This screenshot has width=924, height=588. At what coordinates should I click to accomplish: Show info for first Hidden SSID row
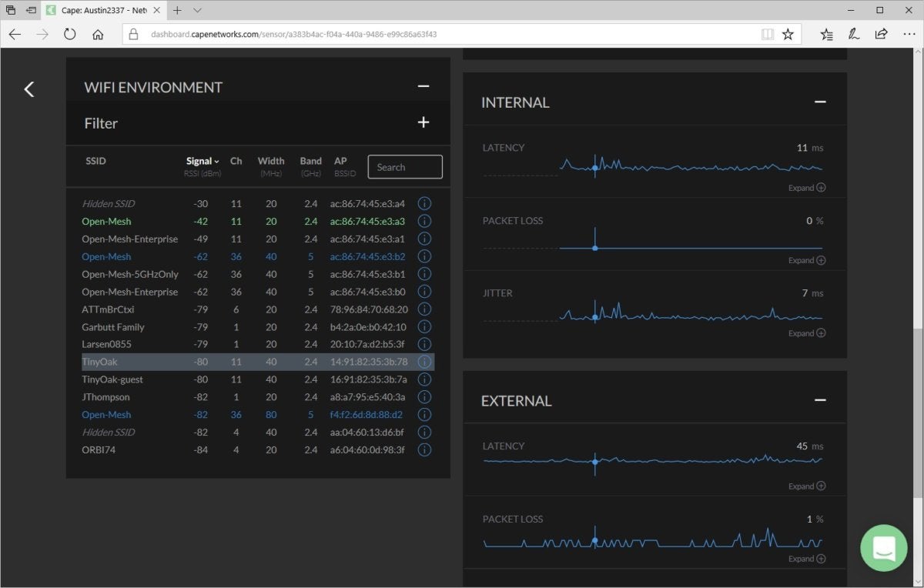pos(424,204)
